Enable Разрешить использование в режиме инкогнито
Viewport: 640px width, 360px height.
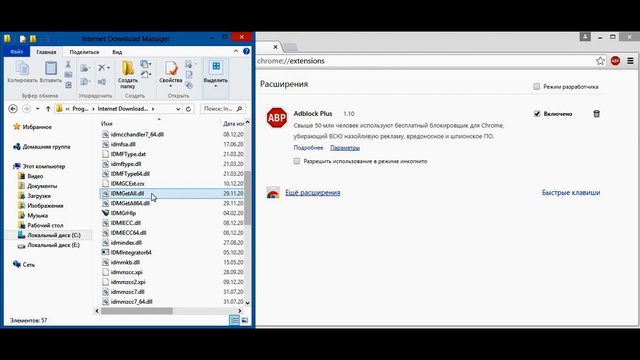297,161
